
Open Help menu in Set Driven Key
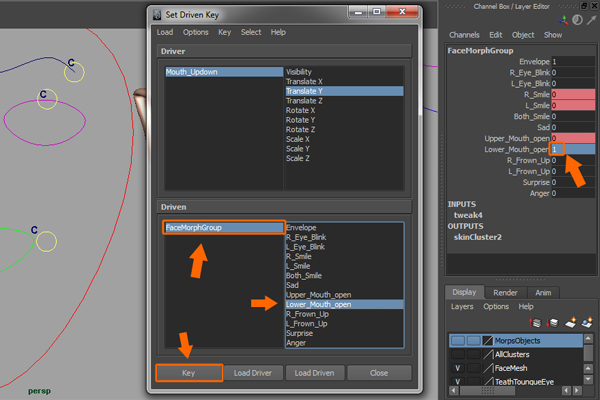coord(278,32)
